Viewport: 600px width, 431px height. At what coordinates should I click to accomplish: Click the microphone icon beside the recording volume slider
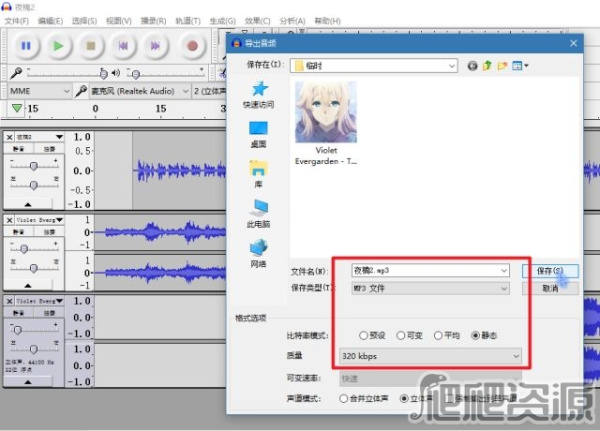(x=16, y=72)
